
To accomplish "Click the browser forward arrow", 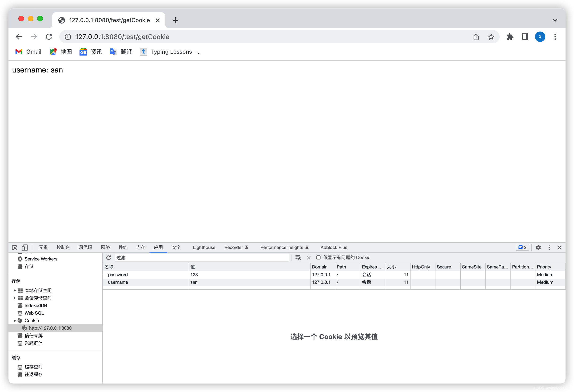I will point(34,37).
